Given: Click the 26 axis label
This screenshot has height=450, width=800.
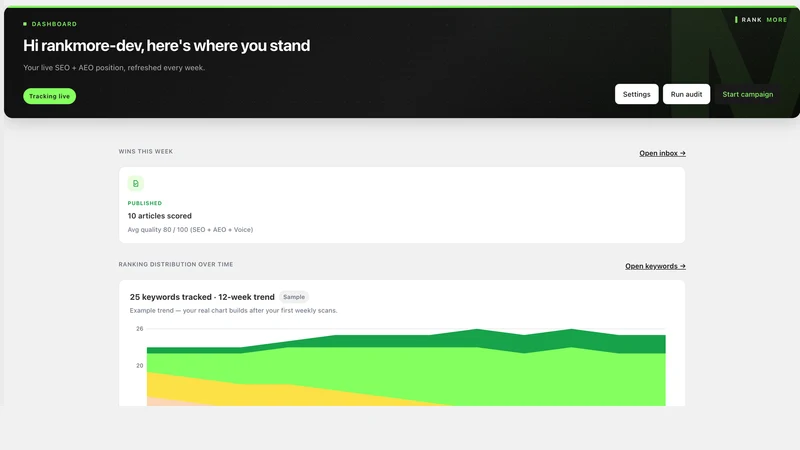Looking at the screenshot, I should pos(140,329).
